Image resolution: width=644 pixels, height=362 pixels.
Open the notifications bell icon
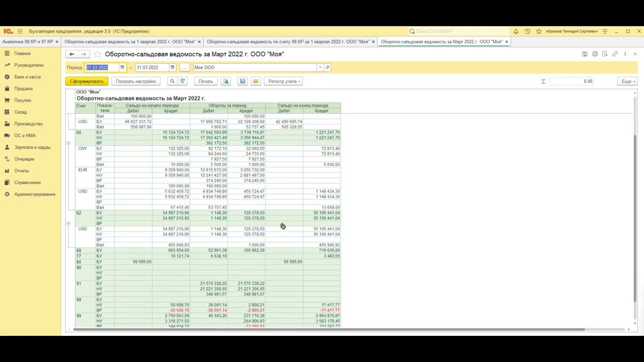(x=516, y=31)
